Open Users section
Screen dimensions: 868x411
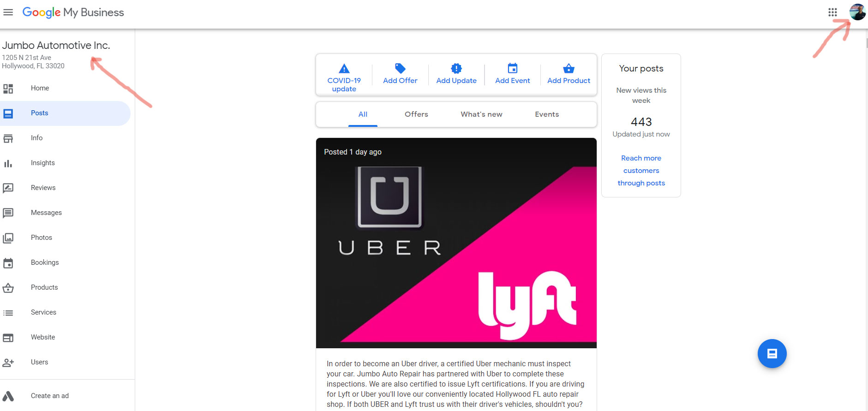click(65, 362)
